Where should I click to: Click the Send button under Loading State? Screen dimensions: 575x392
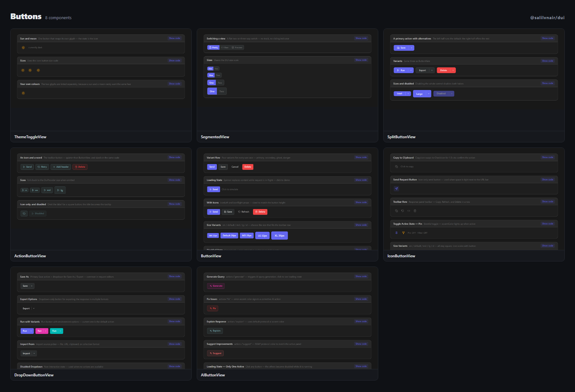[214, 189]
